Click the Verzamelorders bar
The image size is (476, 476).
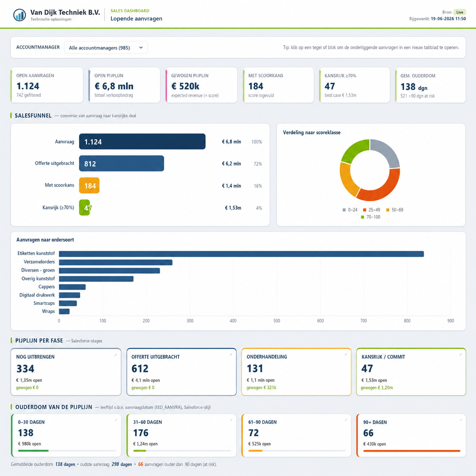pos(116,262)
